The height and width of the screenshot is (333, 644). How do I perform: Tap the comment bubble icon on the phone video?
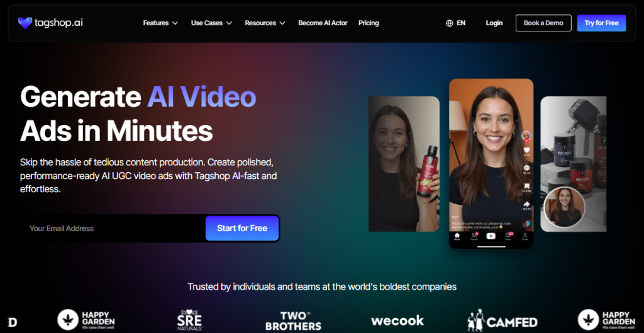(526, 168)
